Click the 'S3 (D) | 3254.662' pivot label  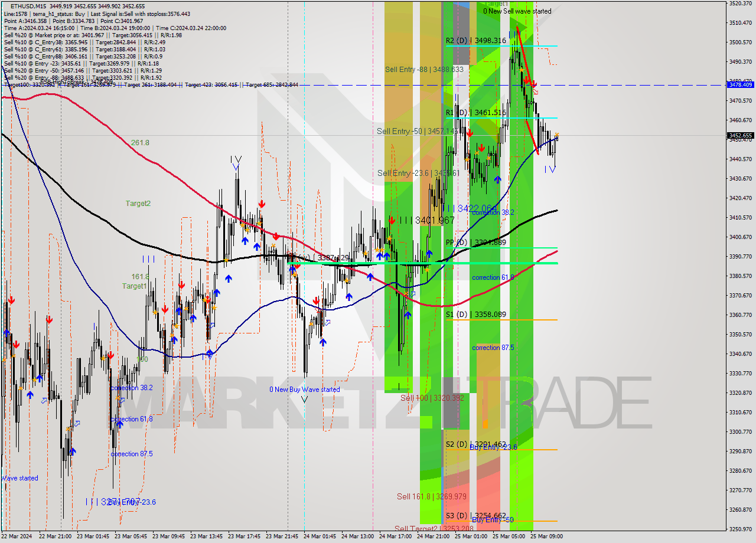coord(475,515)
